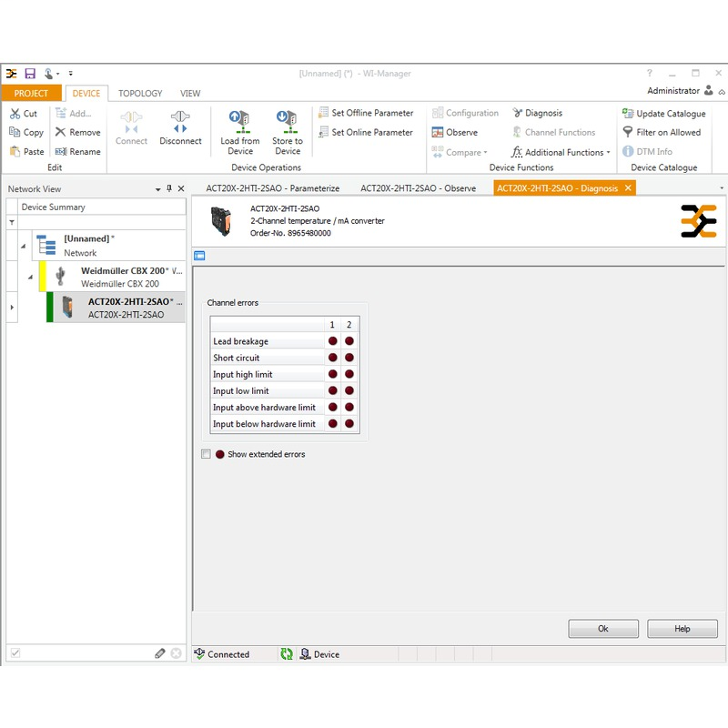Screen dimensions: 728x728
Task: Switch to ACT20X-2HTI-2SAO - Observe tab
Action: 419,188
